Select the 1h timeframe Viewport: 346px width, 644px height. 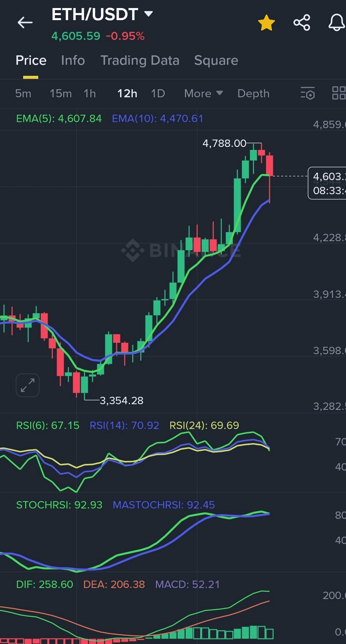(x=90, y=93)
